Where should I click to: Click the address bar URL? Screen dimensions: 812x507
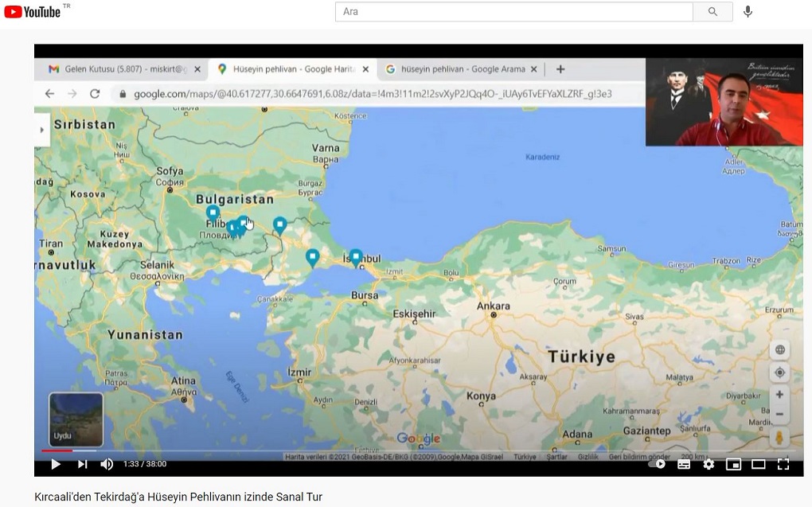tap(373, 94)
